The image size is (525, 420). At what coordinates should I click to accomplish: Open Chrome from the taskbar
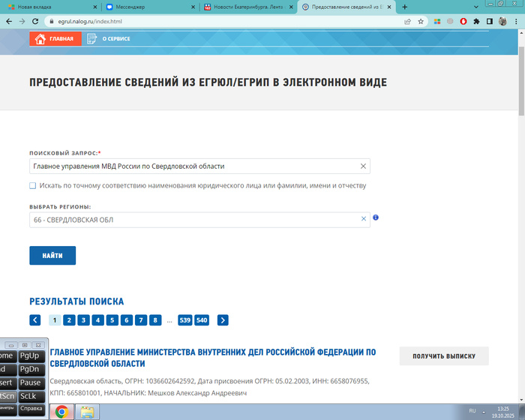tap(62, 412)
